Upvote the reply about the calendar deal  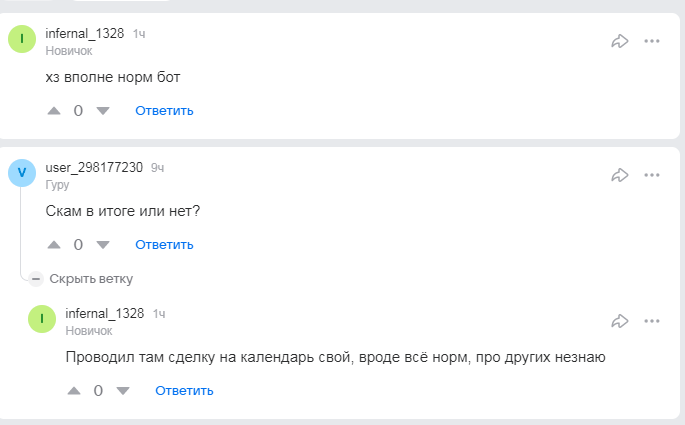coord(73,390)
